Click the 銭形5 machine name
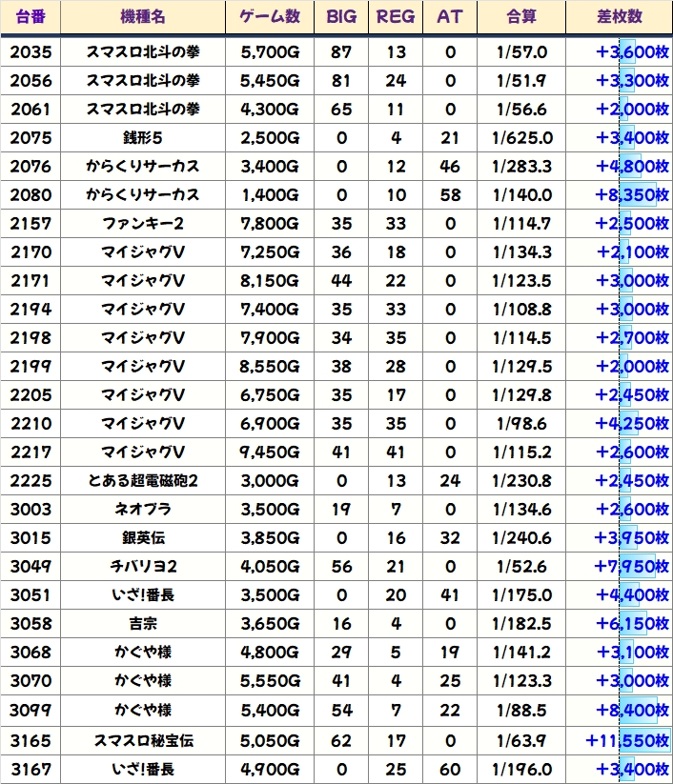 tap(143, 138)
